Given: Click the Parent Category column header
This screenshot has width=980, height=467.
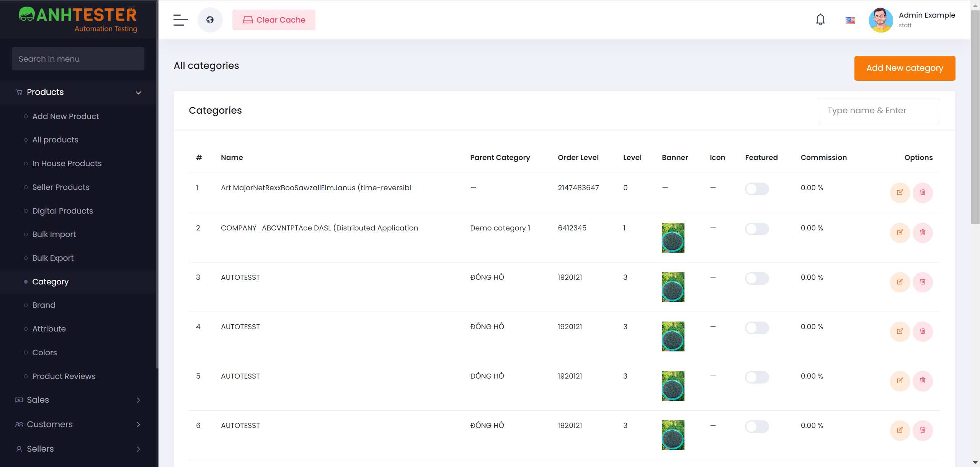Looking at the screenshot, I should pyautogui.click(x=500, y=158).
